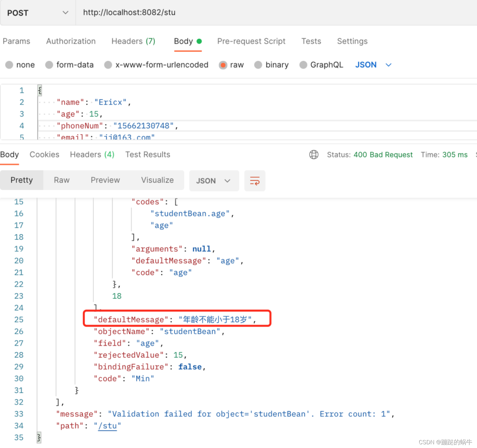View the Test Results tab

coord(148,155)
